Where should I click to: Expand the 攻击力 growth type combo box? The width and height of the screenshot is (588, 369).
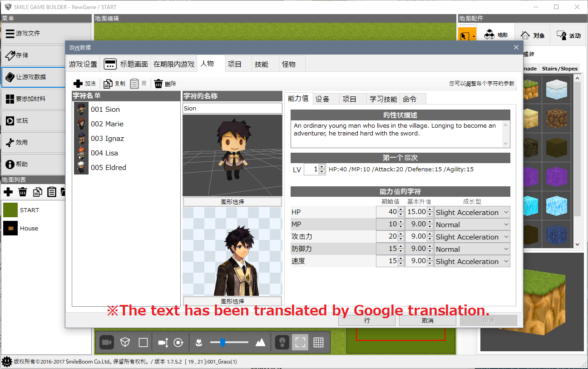472,237
